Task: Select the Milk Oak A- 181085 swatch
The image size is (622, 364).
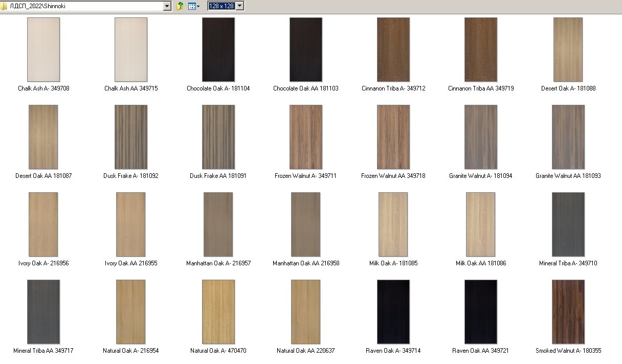Action: (393, 224)
